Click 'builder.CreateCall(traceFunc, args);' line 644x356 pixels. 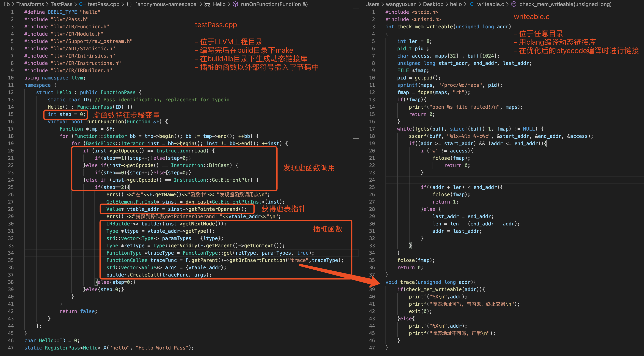[159, 275]
